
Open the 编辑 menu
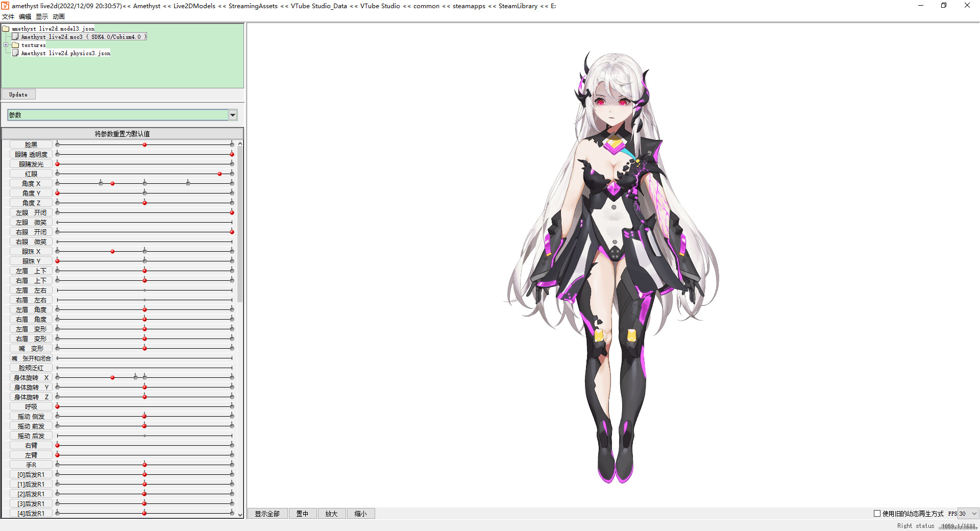(x=24, y=16)
